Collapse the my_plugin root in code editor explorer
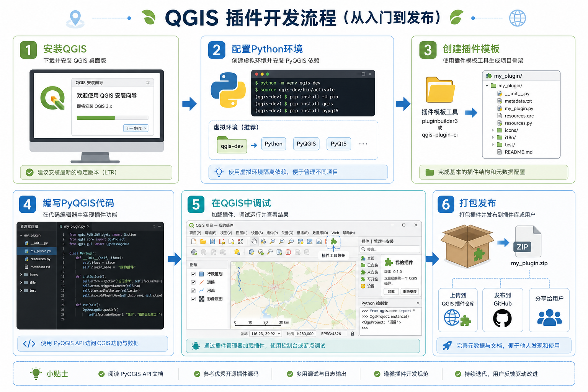The width and height of the screenshot is (588, 392). pyautogui.click(x=21, y=235)
